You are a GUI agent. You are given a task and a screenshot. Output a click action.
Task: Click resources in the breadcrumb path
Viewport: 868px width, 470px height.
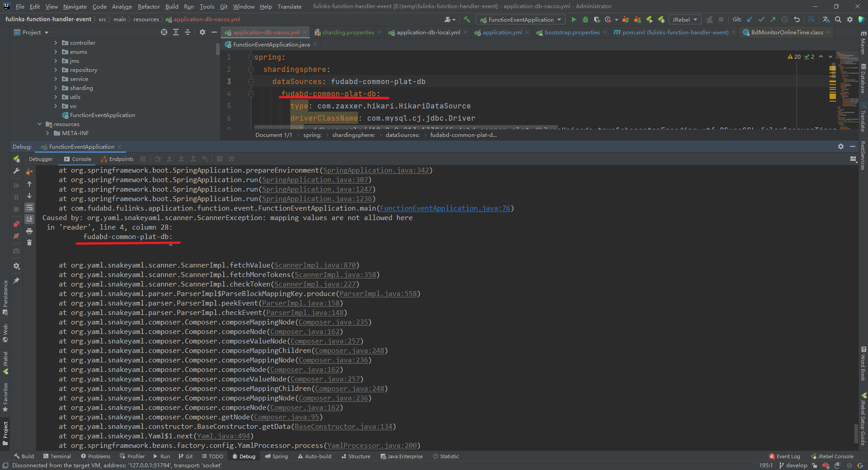point(146,19)
